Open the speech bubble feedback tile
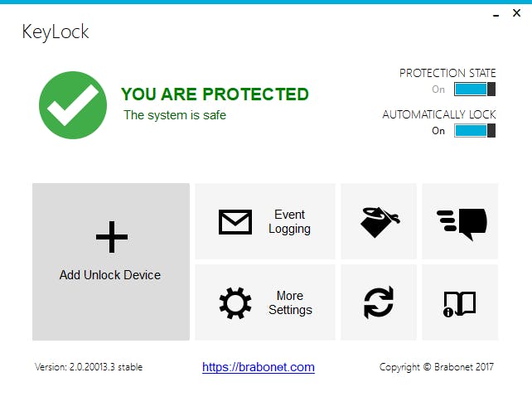The height and width of the screenshot is (411, 532). 461,222
